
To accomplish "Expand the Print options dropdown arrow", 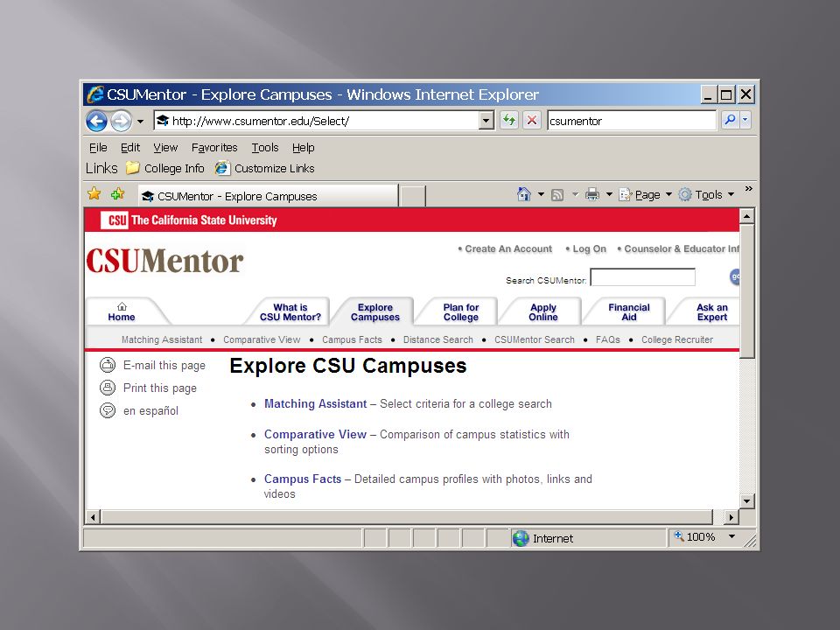I will [609, 194].
